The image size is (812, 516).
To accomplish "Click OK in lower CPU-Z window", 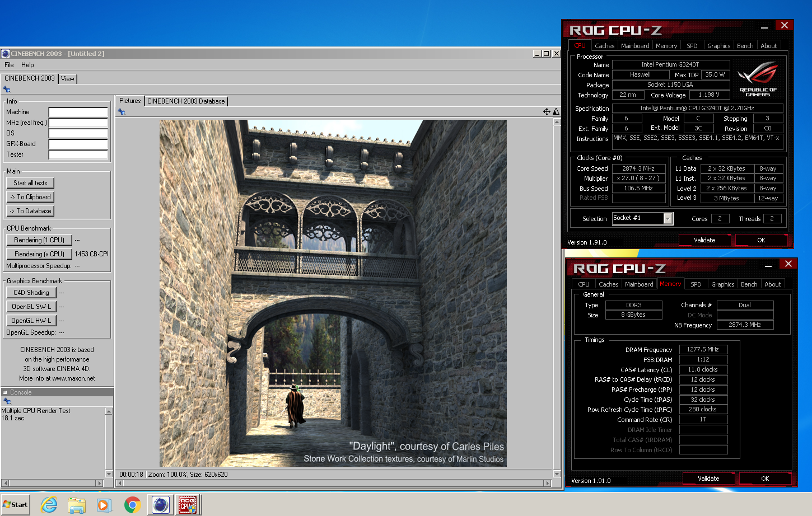I will [x=765, y=479].
